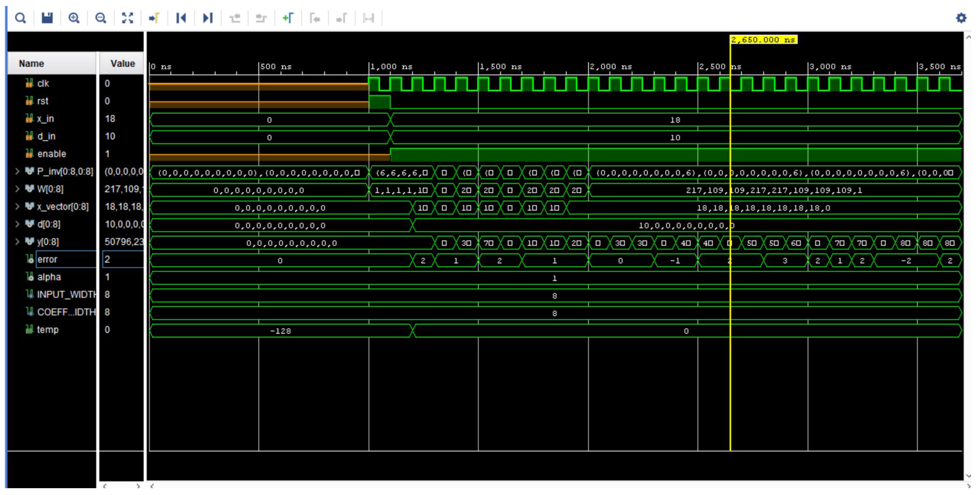Open waveform settings gear

point(961,18)
